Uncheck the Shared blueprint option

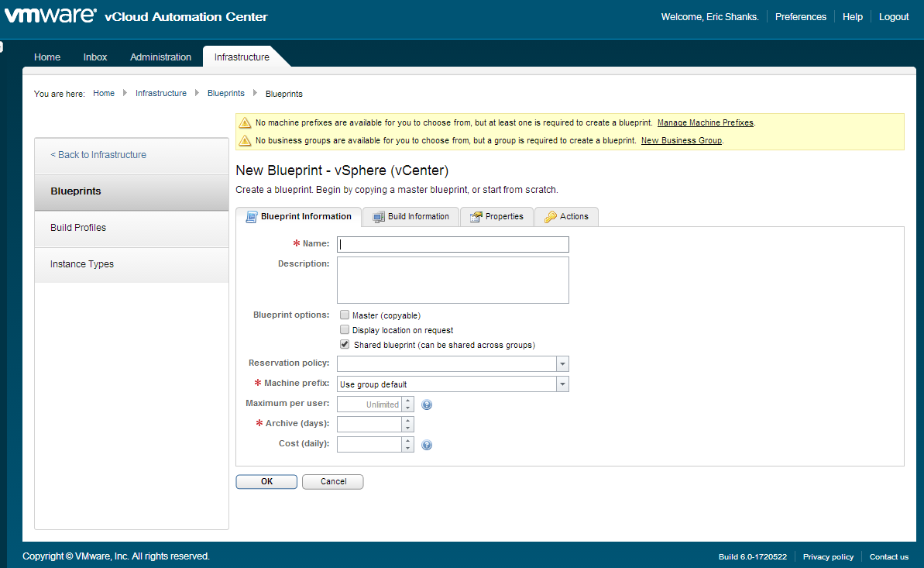(x=345, y=345)
